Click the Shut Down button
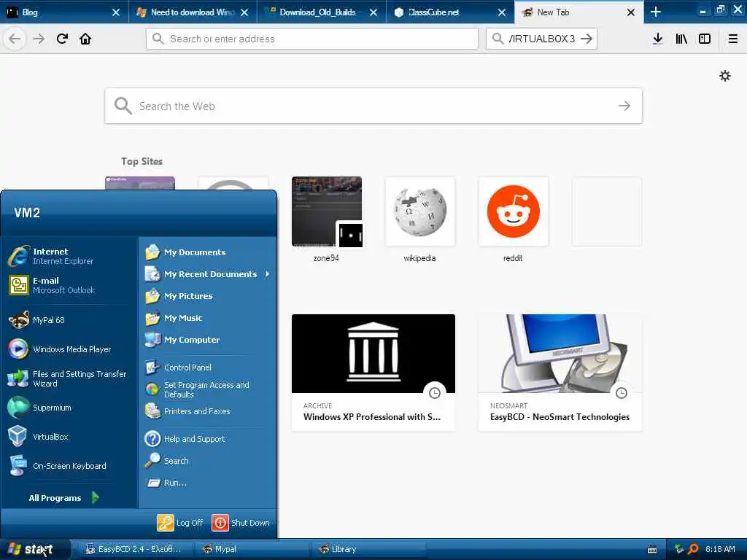Viewport: 747px width, 560px height. coord(241,523)
